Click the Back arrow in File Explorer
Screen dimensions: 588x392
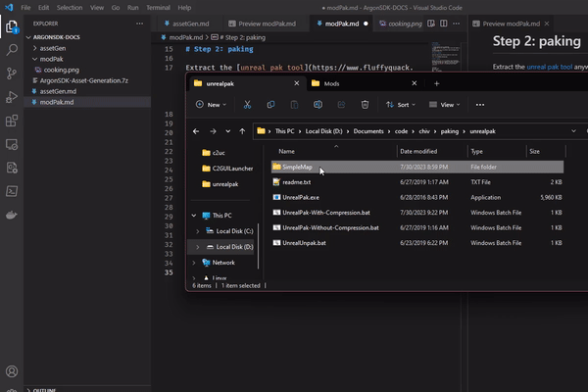coord(197,130)
